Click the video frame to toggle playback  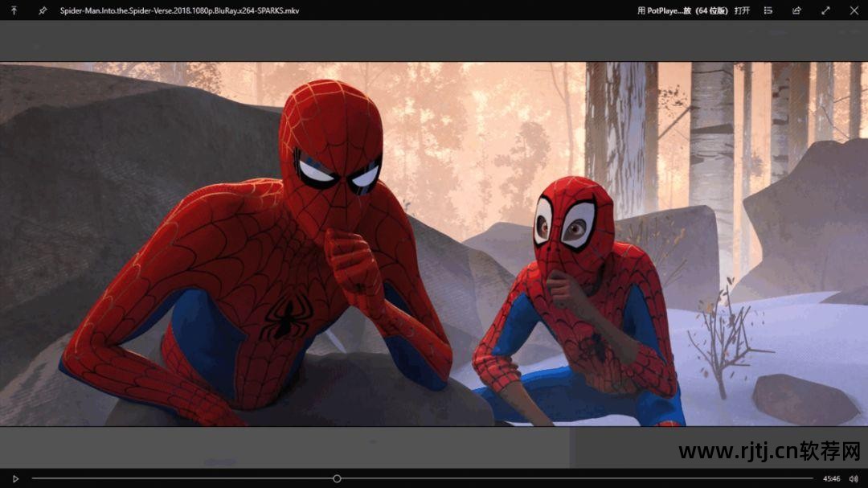click(434, 244)
